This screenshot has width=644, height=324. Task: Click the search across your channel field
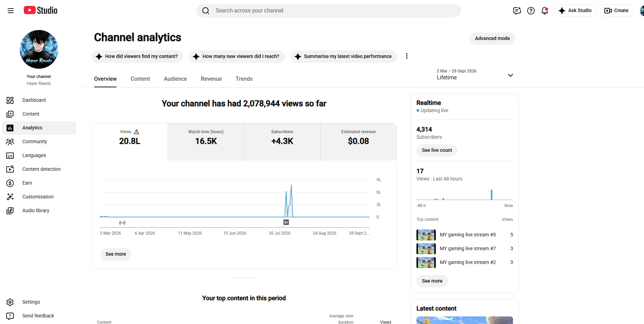tap(329, 11)
